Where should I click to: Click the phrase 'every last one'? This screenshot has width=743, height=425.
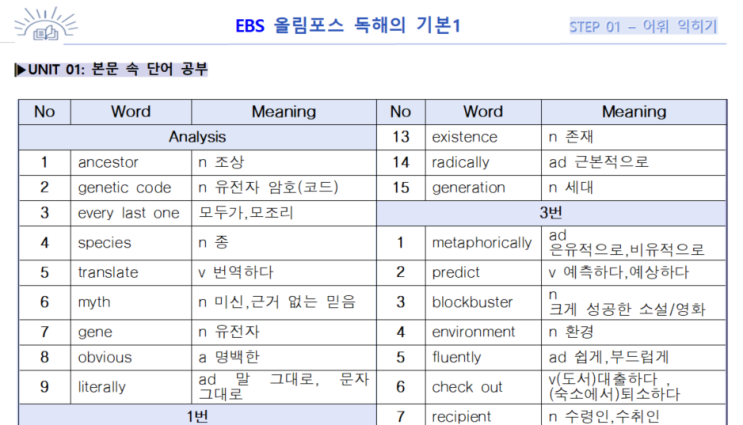point(128,213)
